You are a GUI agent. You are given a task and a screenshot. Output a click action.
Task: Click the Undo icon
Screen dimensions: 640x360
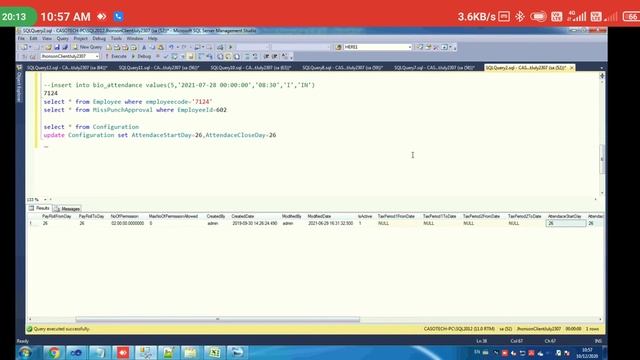(x=171, y=47)
